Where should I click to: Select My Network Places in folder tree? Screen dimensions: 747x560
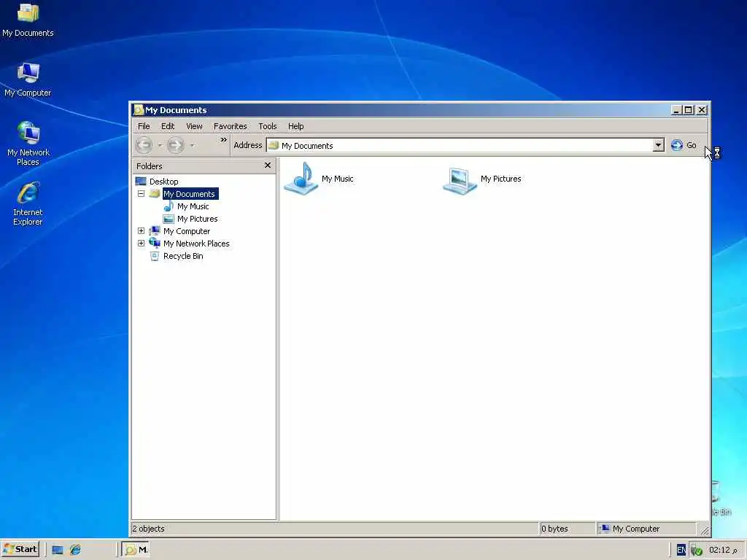[x=196, y=244]
